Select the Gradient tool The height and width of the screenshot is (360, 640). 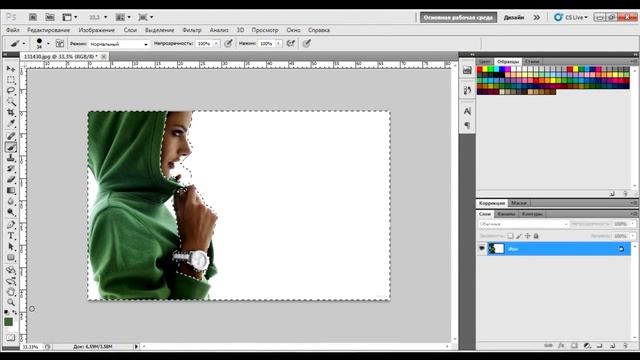(x=11, y=191)
